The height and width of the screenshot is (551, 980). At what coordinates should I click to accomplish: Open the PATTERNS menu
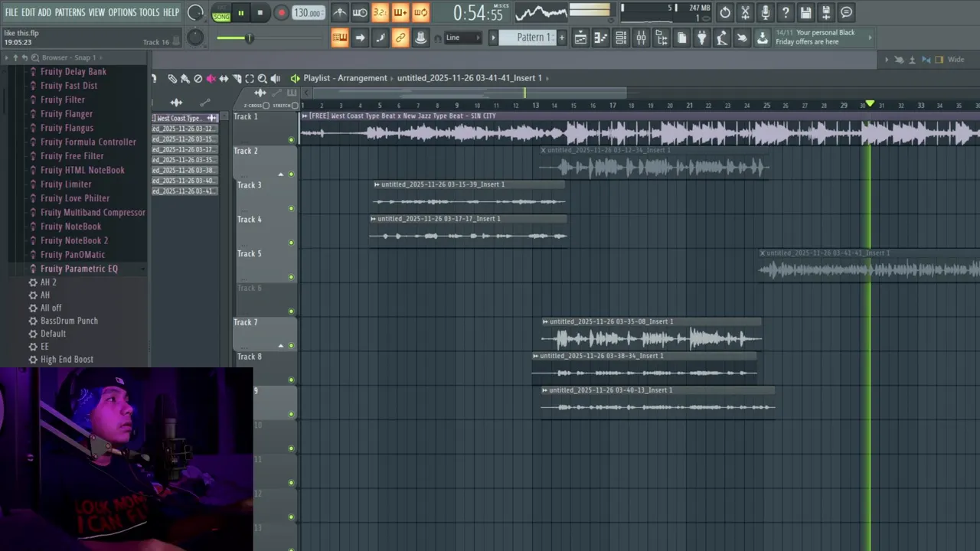[70, 12]
